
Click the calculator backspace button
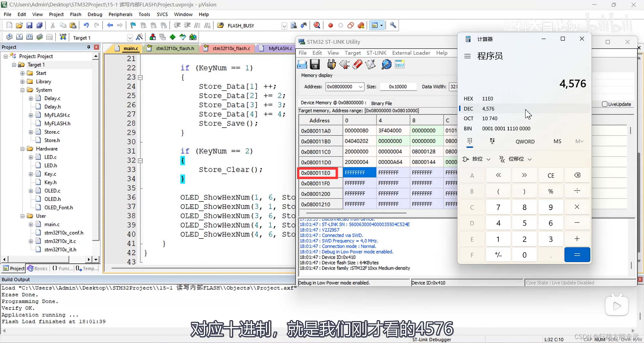(x=577, y=175)
